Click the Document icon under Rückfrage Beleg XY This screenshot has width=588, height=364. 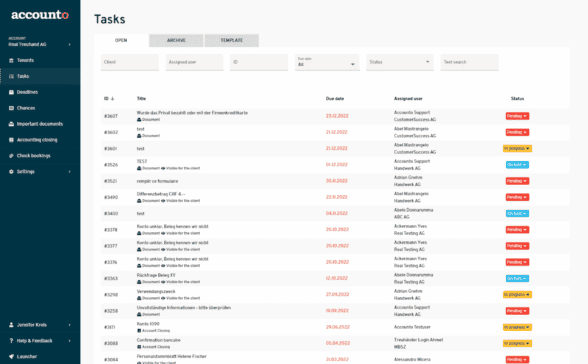click(139, 282)
